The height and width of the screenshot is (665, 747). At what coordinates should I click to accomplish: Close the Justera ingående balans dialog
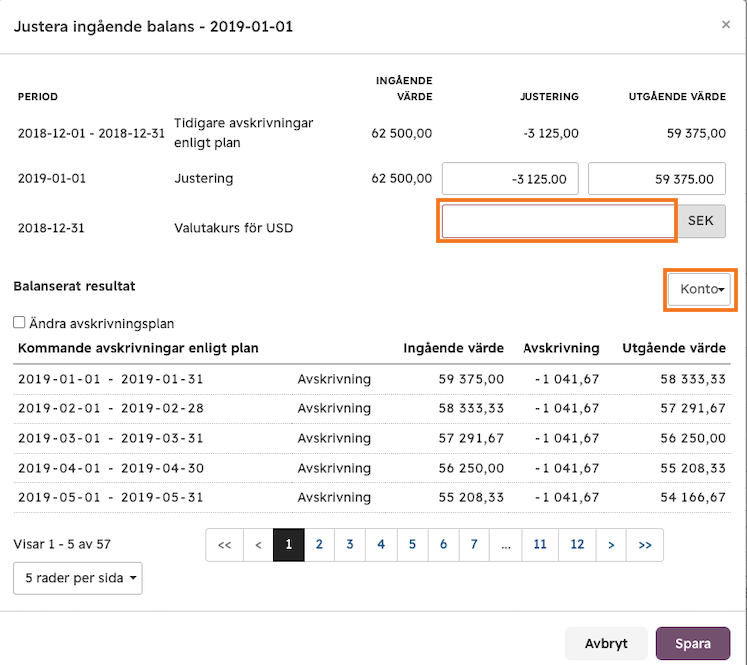point(726,24)
